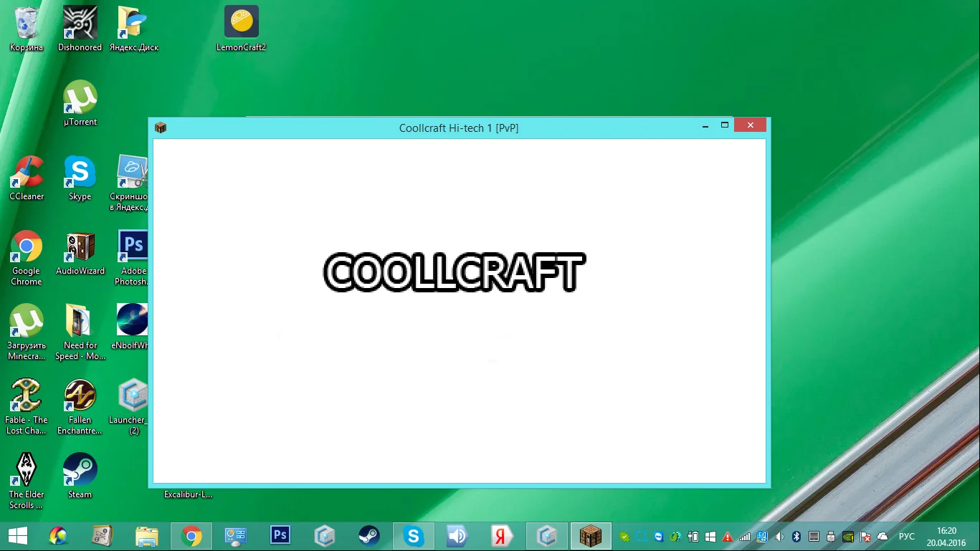Click the Minecraft crafting table taskbar button
Screen dimensions: 980x551
click(x=590, y=536)
